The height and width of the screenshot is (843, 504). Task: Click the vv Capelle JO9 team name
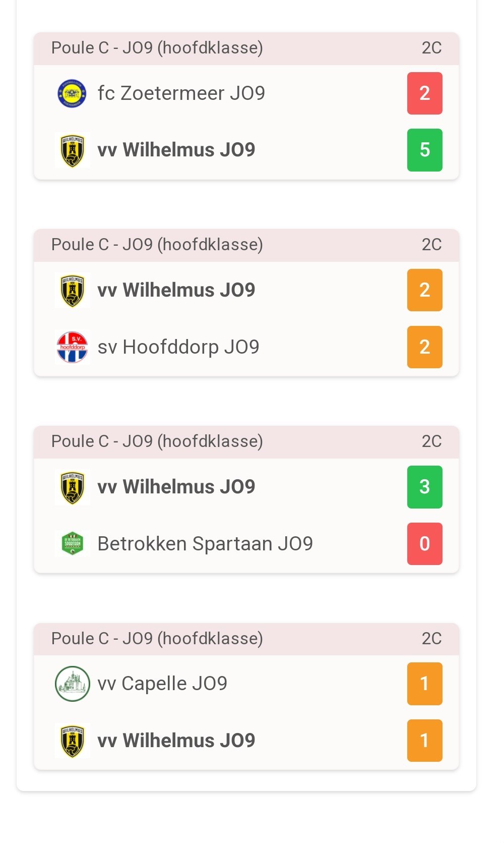click(x=162, y=684)
